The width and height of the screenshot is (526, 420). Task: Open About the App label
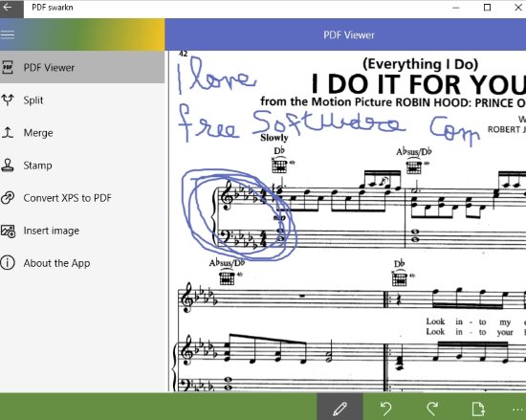point(56,263)
